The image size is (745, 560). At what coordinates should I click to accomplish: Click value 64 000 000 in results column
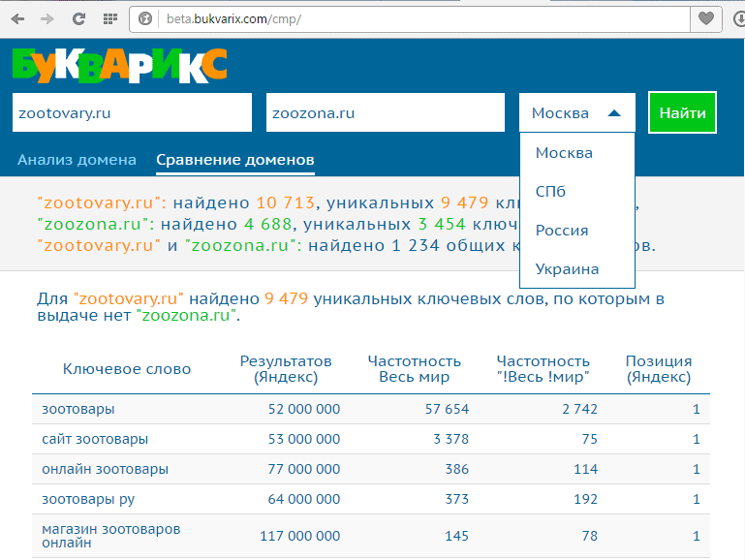[x=304, y=499]
